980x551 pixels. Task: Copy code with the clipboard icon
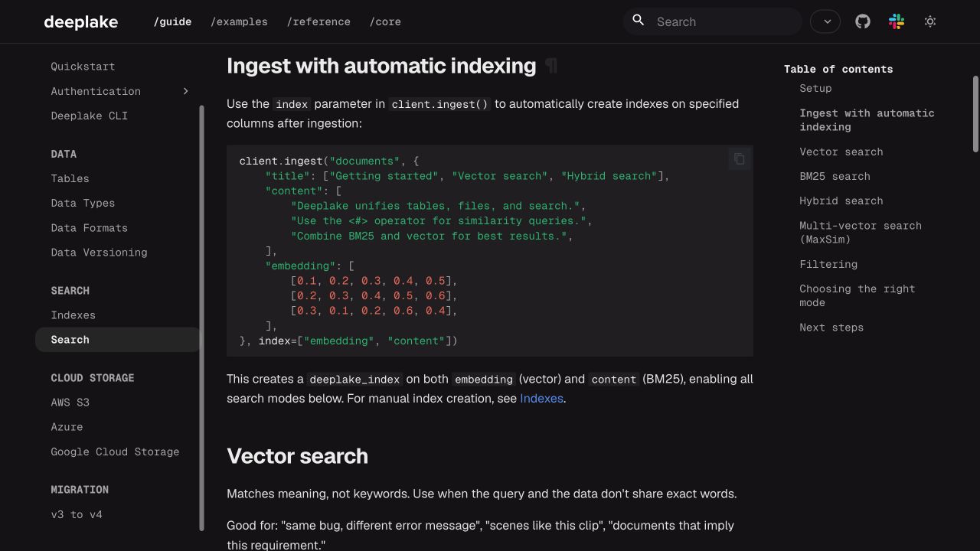(x=740, y=159)
